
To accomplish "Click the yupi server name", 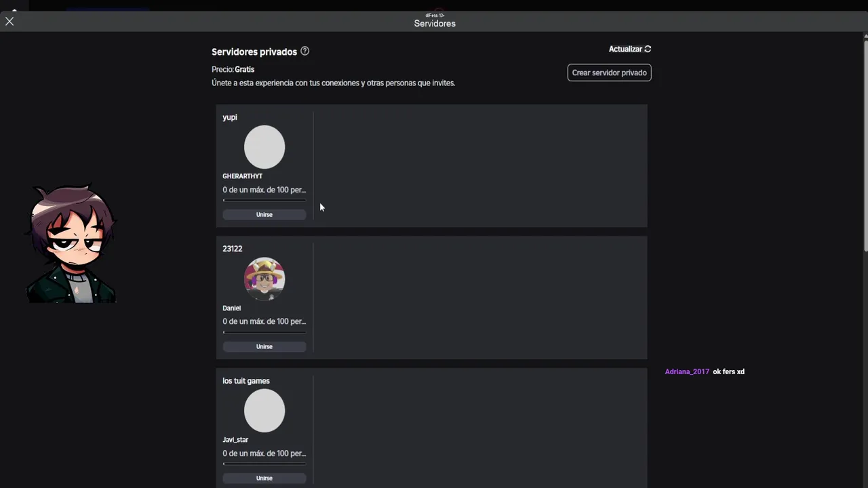I will tap(230, 117).
